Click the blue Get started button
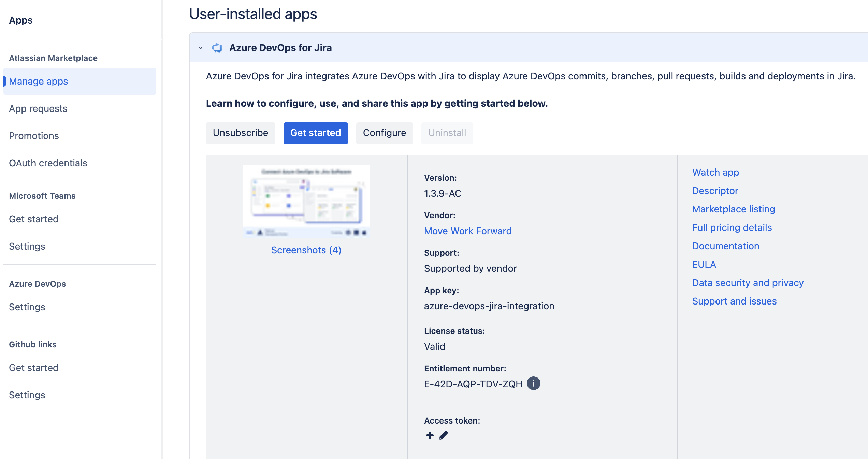Image resolution: width=868 pixels, height=459 pixels. click(315, 133)
